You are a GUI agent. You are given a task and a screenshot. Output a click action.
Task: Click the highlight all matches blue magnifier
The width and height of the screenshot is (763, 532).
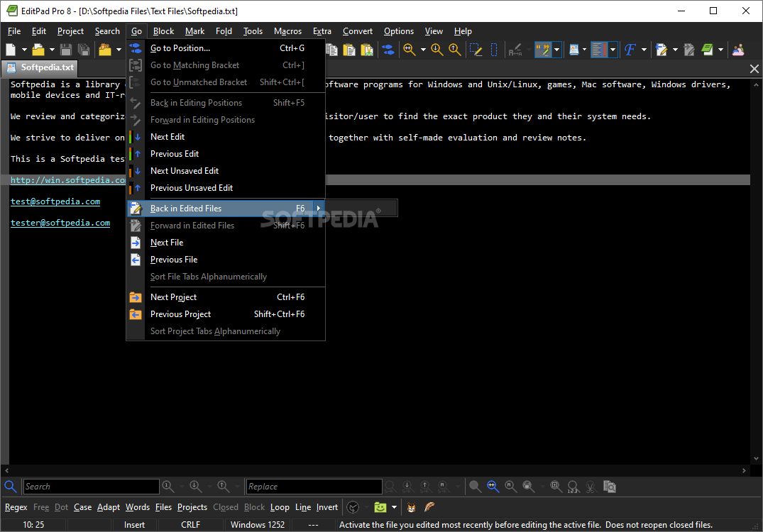(493, 487)
